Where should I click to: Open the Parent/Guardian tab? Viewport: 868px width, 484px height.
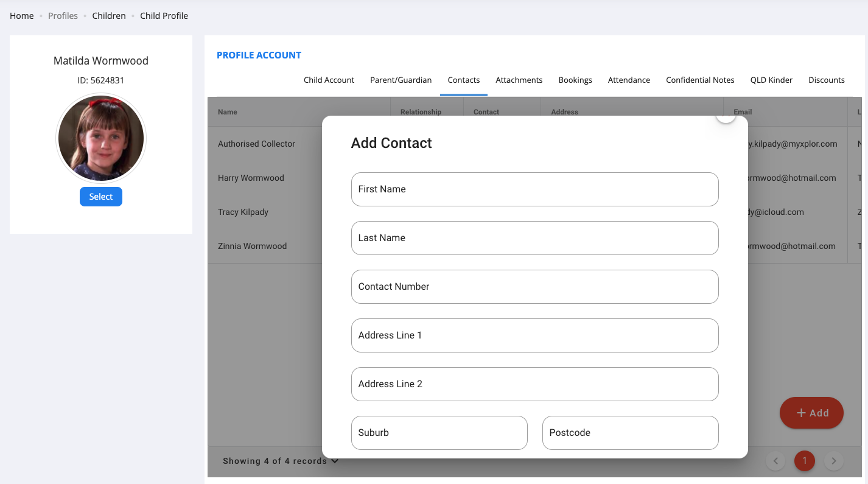[x=401, y=80]
